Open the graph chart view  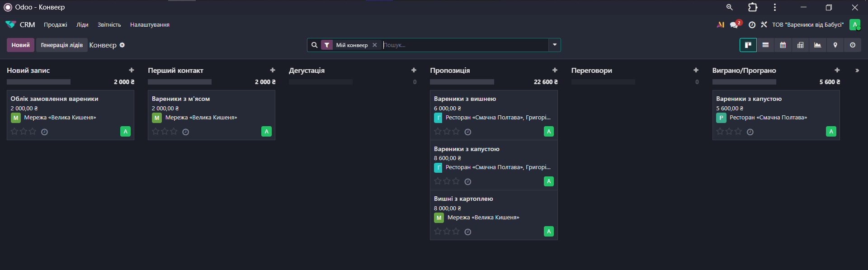[817, 45]
